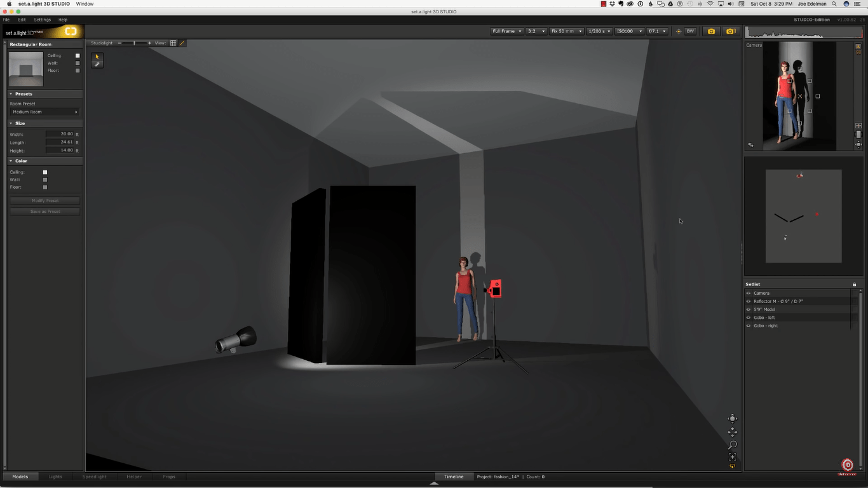
Task: Hide the Gobo - right item
Action: point(749,326)
